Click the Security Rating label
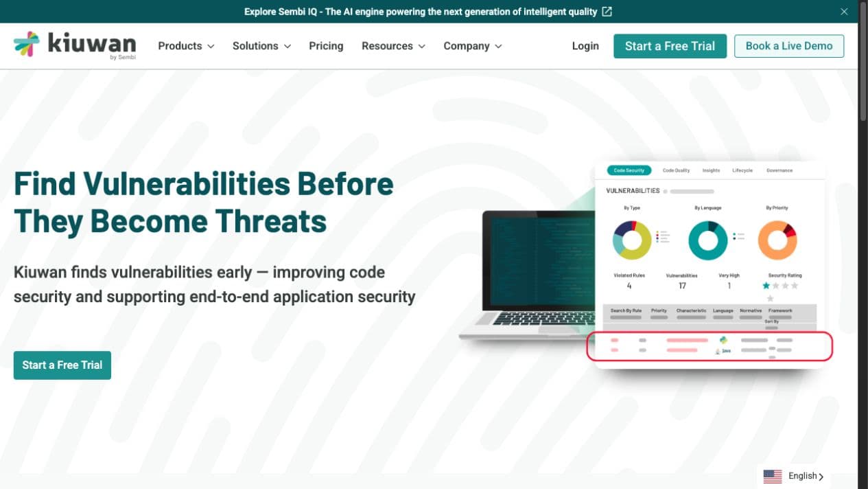Image resolution: width=868 pixels, height=489 pixels. tap(785, 275)
